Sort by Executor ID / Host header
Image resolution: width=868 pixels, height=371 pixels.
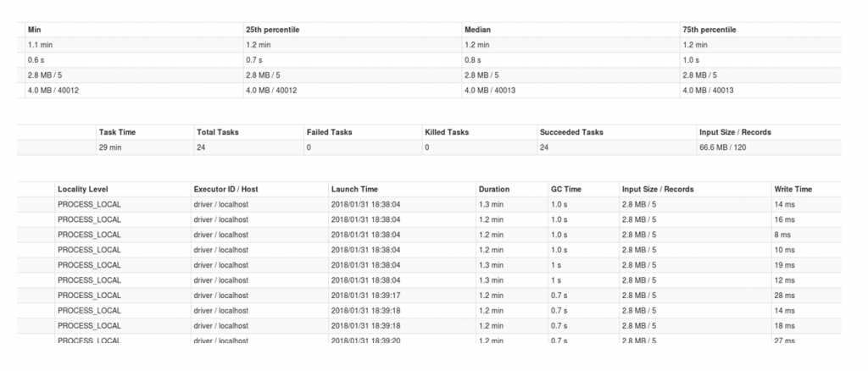click(226, 189)
